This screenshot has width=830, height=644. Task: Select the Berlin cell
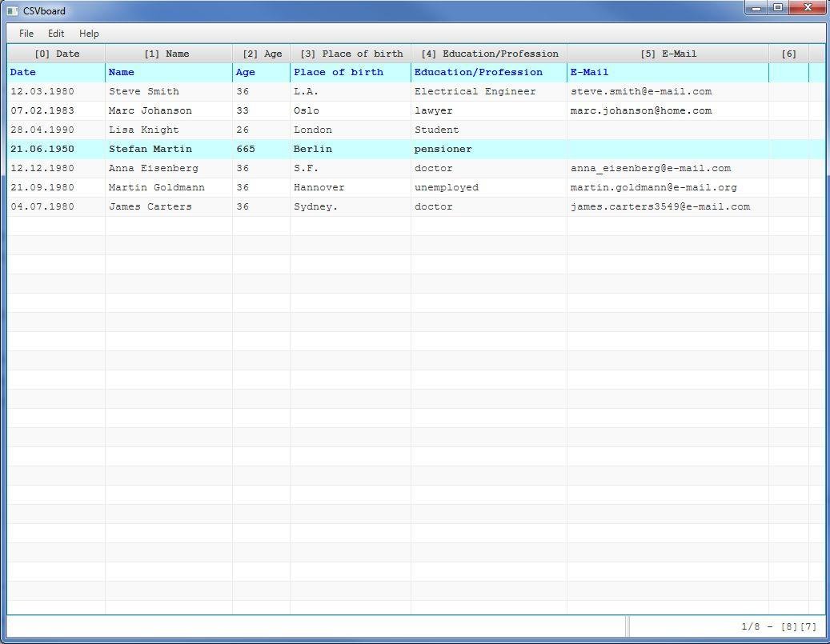pyautogui.click(x=351, y=150)
